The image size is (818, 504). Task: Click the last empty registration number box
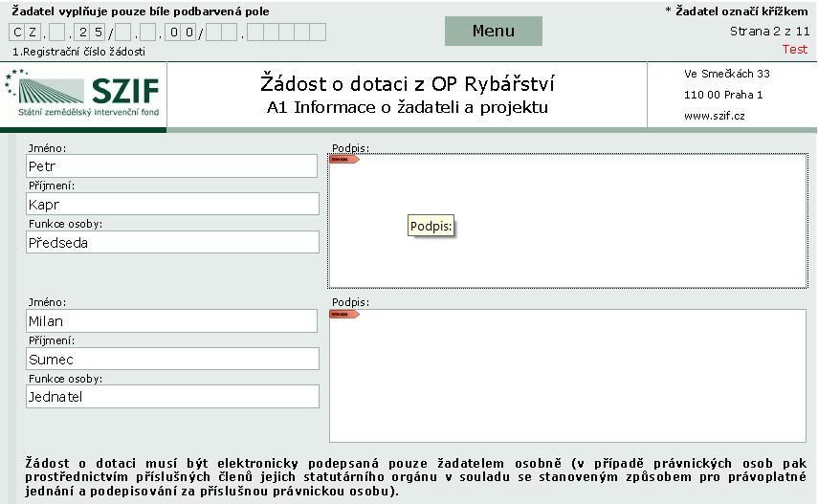[318, 33]
